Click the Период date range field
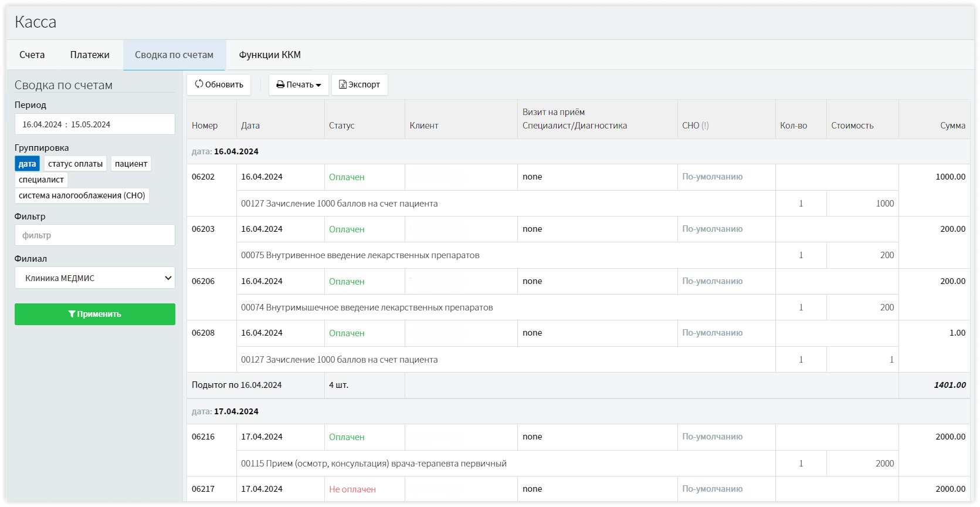Image resolution: width=980 pixels, height=507 pixels. click(95, 124)
